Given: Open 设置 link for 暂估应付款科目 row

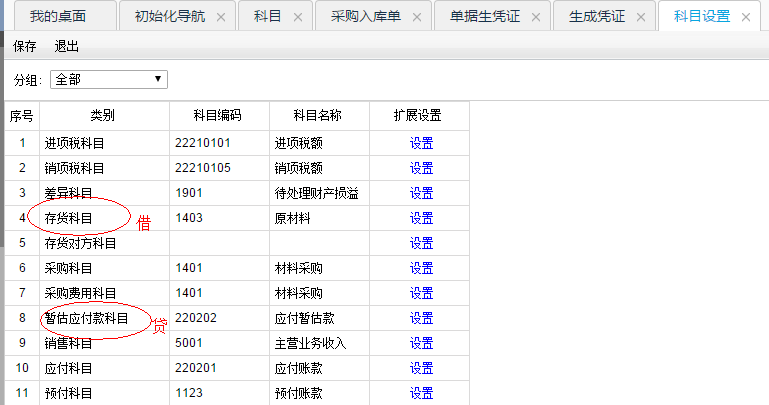Looking at the screenshot, I should pyautogui.click(x=421, y=318).
